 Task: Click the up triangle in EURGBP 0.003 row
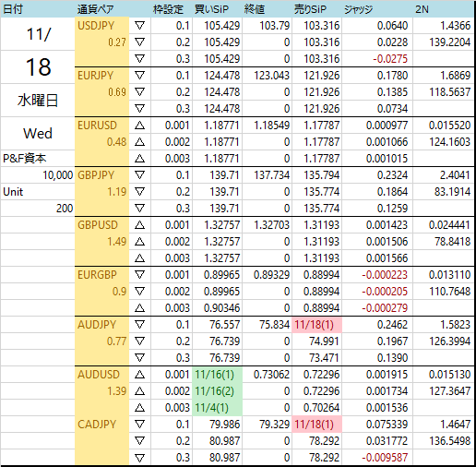pos(139,308)
